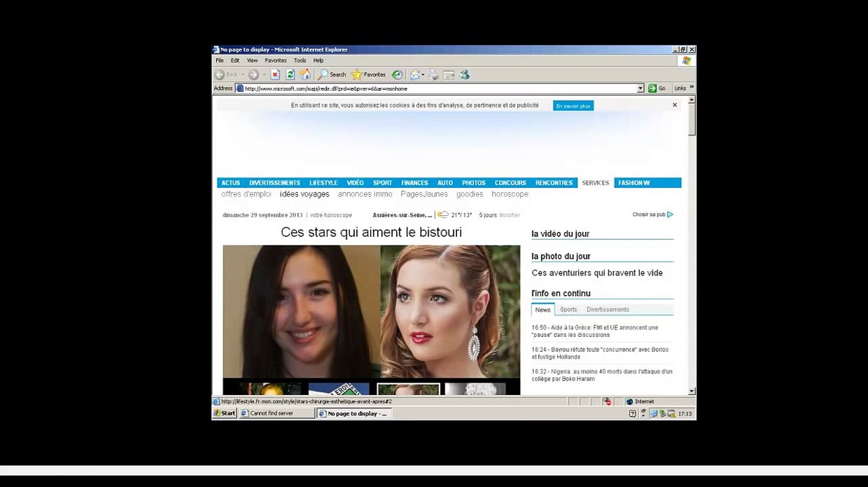
Task: Print the page with the printer icon
Action: (433, 74)
